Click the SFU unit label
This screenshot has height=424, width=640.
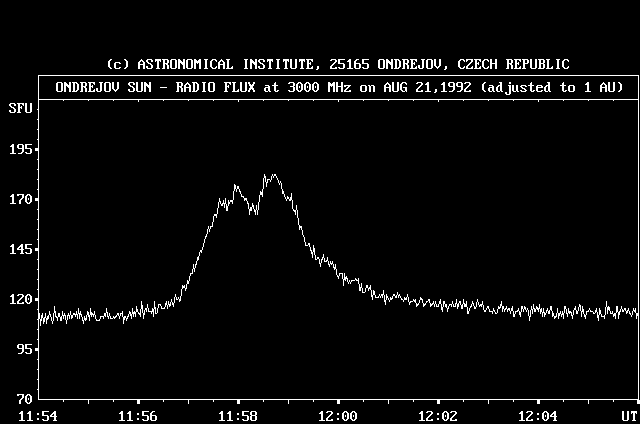19,106
